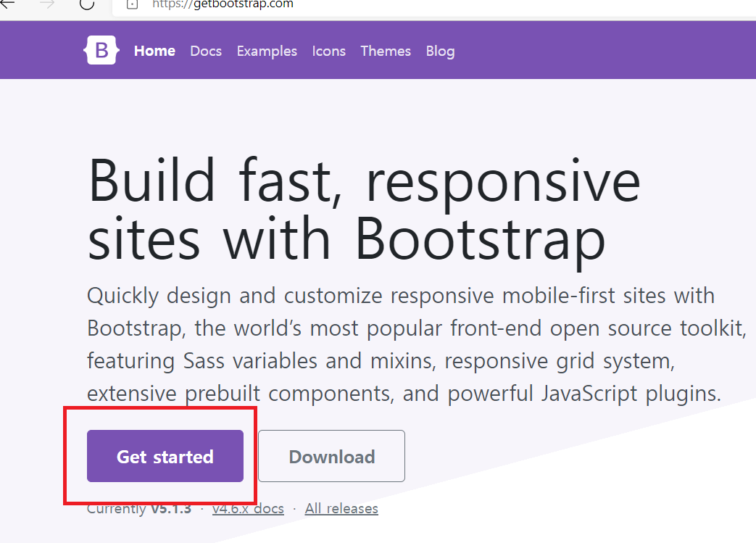Click the Download button
756x543 pixels.
pos(331,456)
